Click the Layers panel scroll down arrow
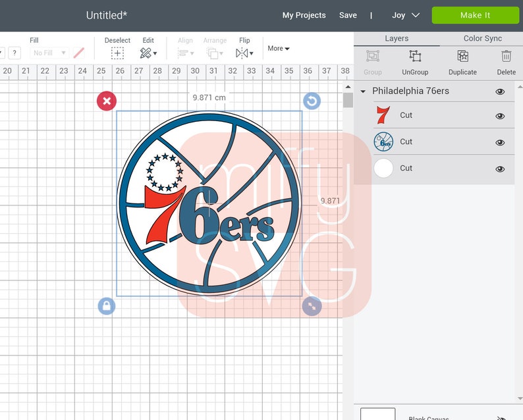 coord(520,398)
